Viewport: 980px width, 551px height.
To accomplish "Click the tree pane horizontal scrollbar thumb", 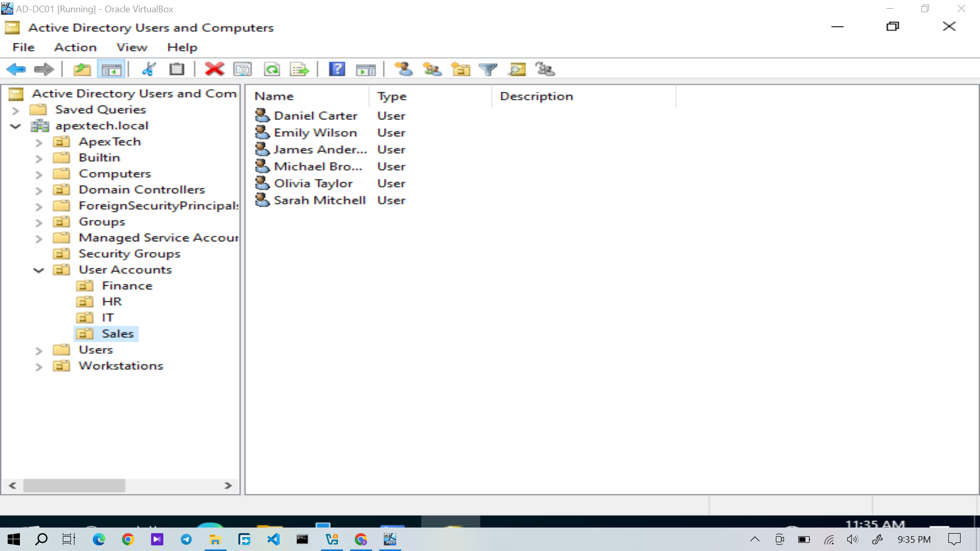I will point(74,485).
